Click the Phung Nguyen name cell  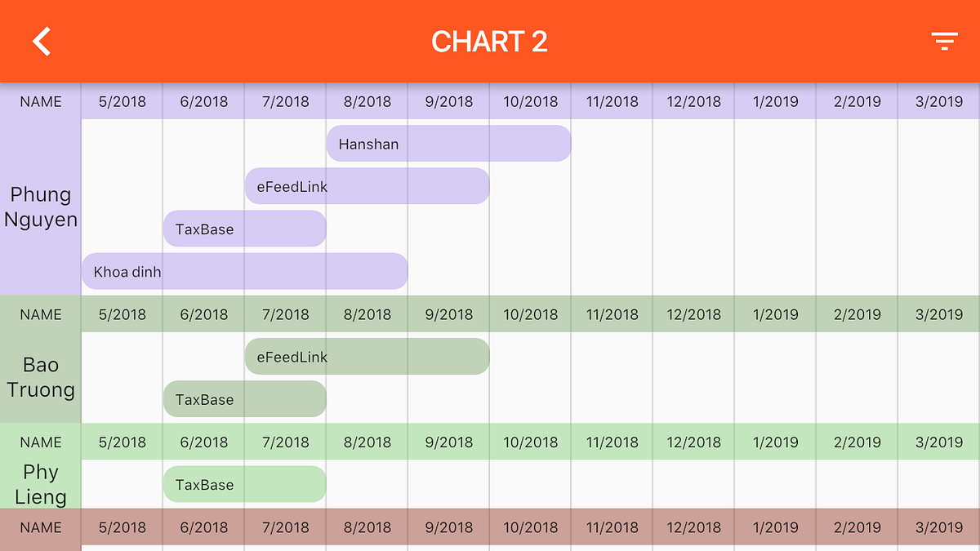coord(40,207)
